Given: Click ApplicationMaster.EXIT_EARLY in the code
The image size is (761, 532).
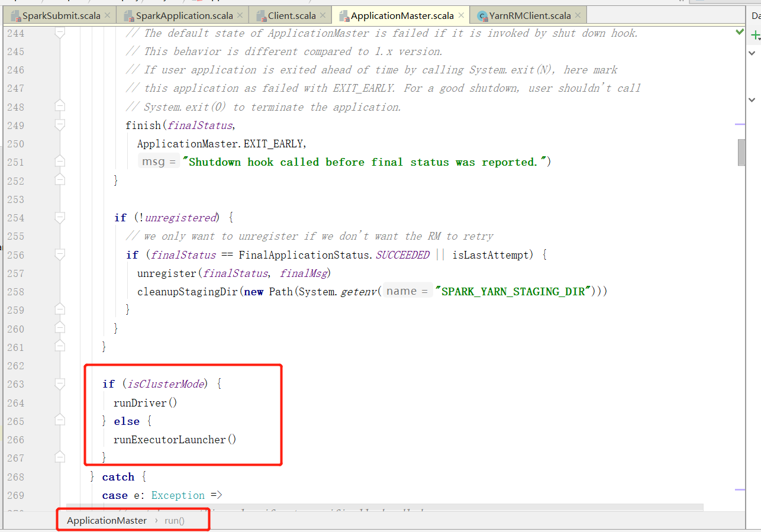Looking at the screenshot, I should coord(221,143).
